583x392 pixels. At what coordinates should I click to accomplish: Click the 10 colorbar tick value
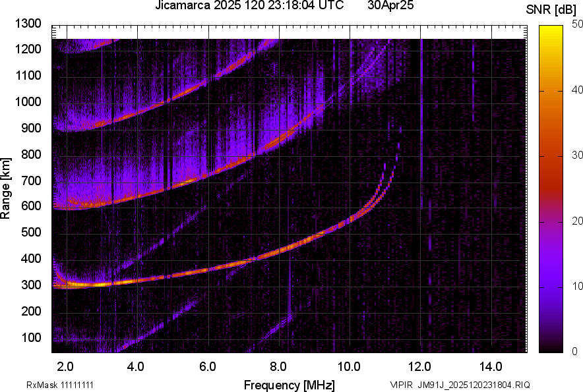tap(578, 287)
